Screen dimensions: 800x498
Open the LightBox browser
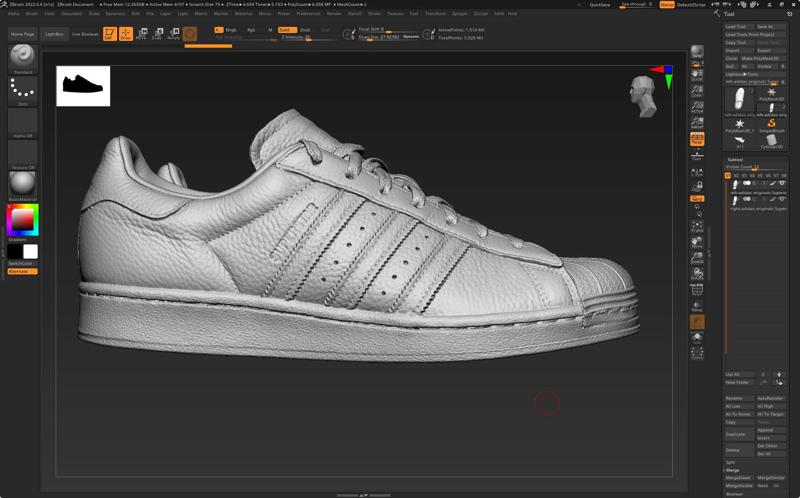pyautogui.click(x=54, y=34)
